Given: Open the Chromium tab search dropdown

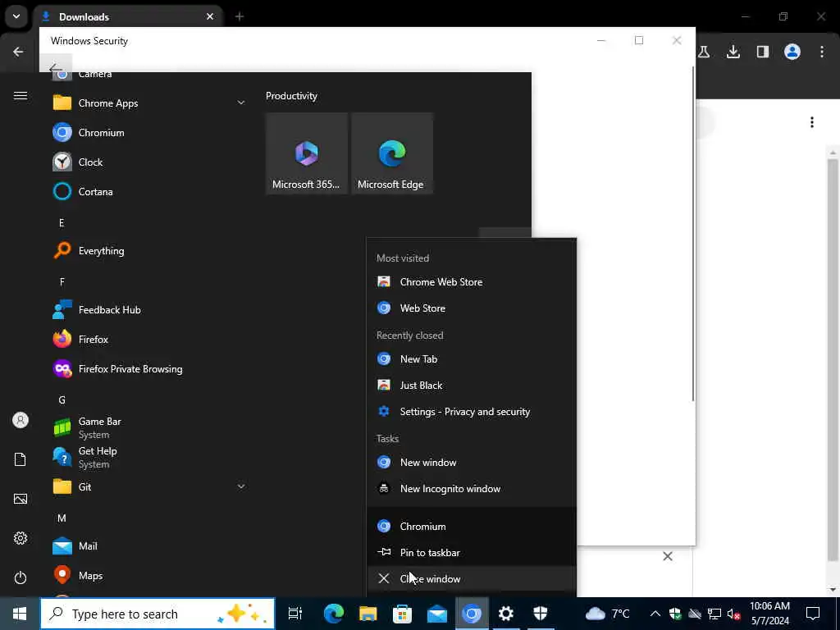Looking at the screenshot, I should click(16, 16).
